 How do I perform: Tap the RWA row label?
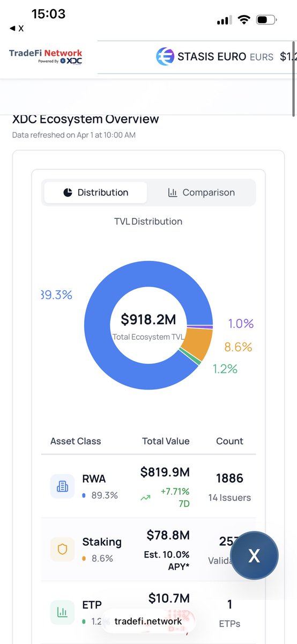[x=93, y=478]
